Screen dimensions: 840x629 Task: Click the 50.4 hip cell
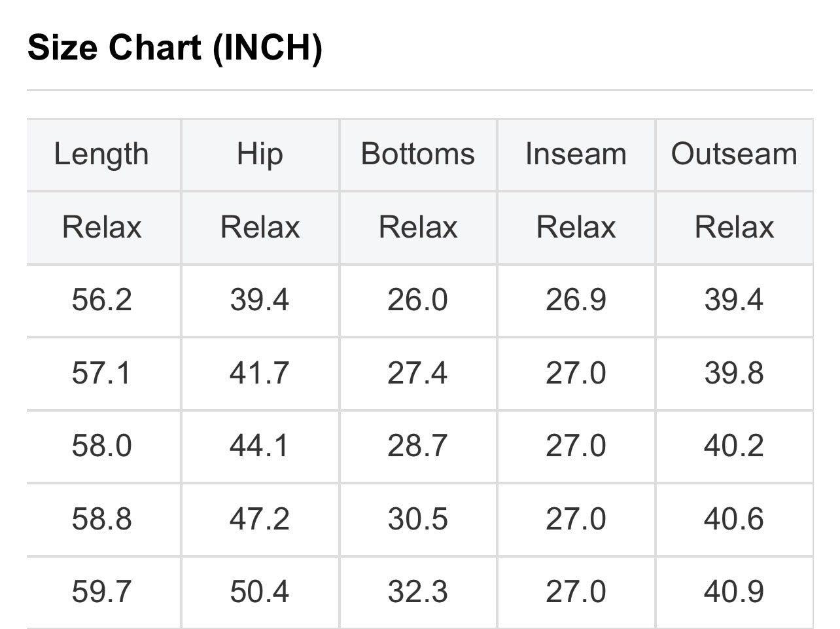tap(260, 592)
